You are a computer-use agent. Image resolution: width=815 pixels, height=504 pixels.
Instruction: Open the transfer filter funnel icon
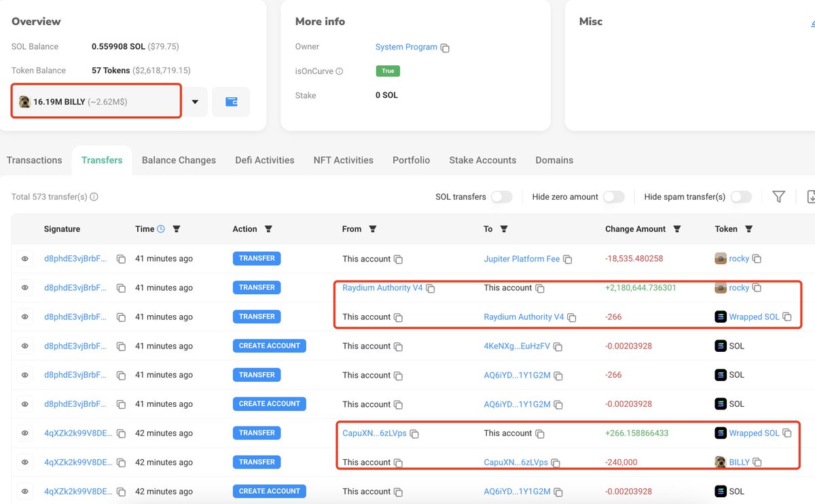coord(778,196)
